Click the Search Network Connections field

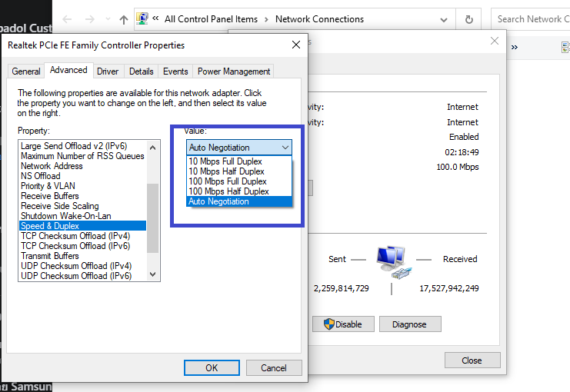click(x=531, y=19)
